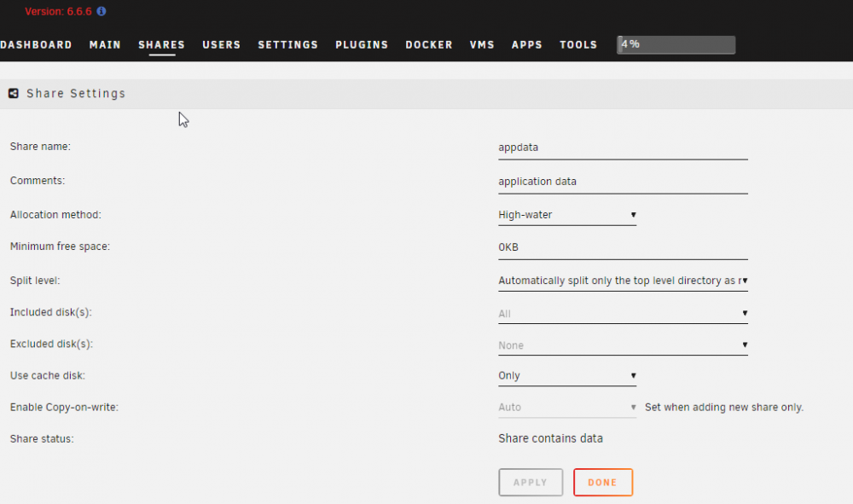
Task: Click the Share Settings header icon
Action: (x=14, y=94)
